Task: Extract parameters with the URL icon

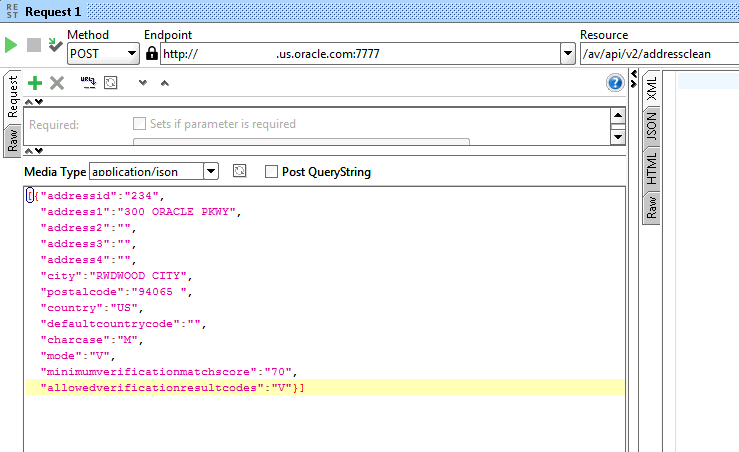Action: [x=88, y=82]
